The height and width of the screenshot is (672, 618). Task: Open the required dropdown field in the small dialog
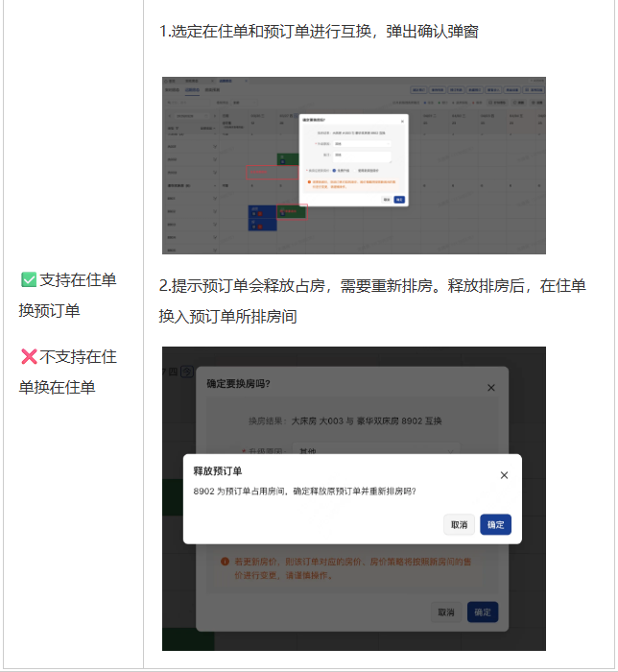[x=363, y=144]
